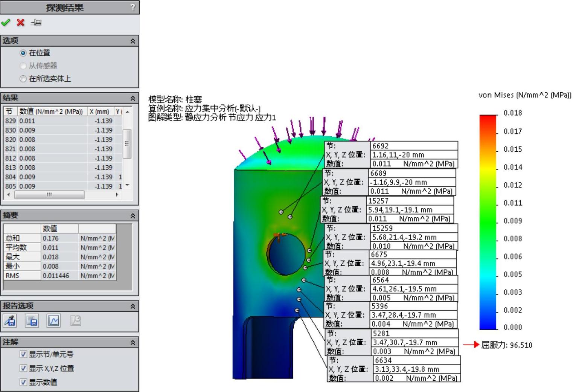
Task: Select the results row for node 830
Action: click(x=63, y=130)
